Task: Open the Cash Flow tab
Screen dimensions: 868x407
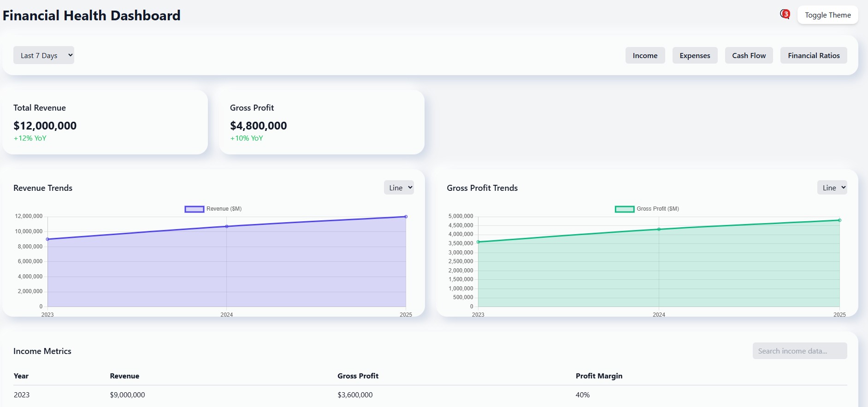Action: click(x=748, y=55)
